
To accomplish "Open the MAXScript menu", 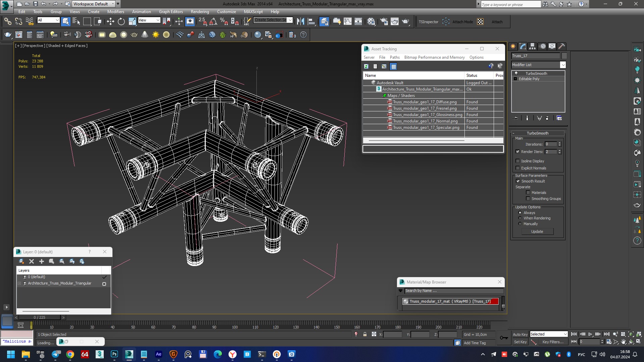I will tap(253, 12).
